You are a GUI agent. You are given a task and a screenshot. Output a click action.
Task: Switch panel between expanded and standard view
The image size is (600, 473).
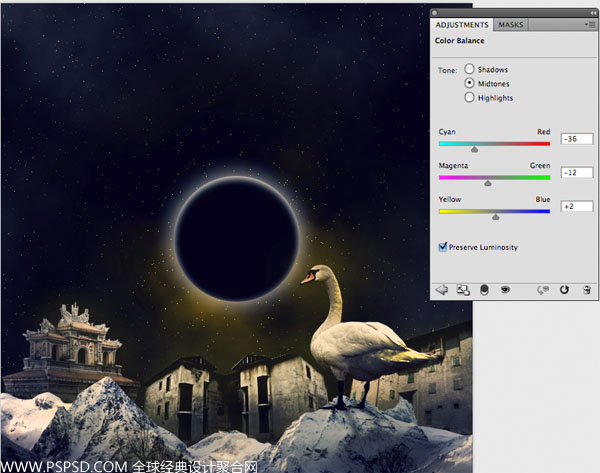463,290
